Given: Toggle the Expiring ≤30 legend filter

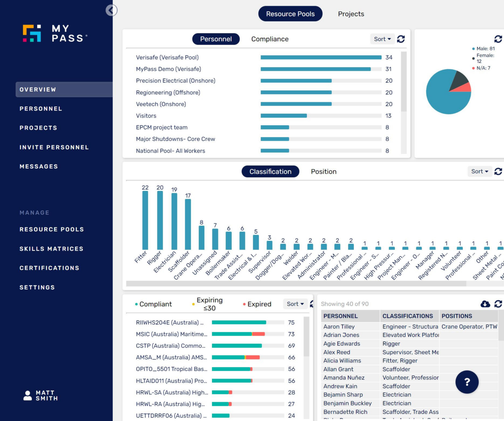Looking at the screenshot, I should pyautogui.click(x=209, y=304).
